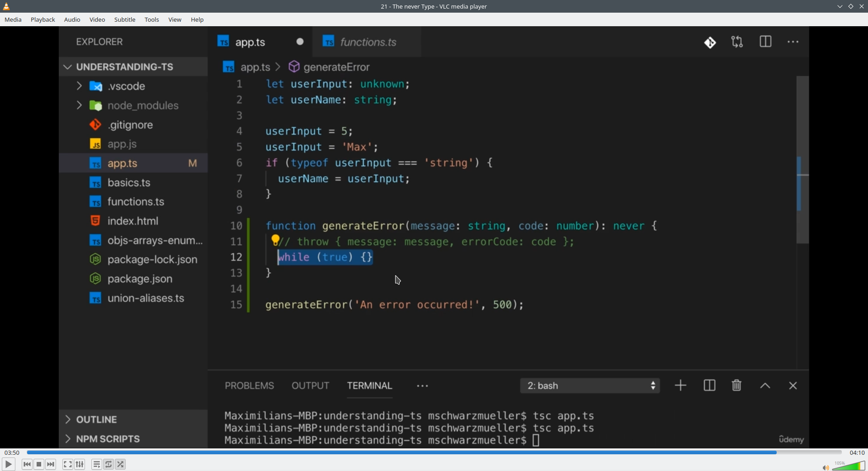Seek within the video progress bar

coord(434,452)
